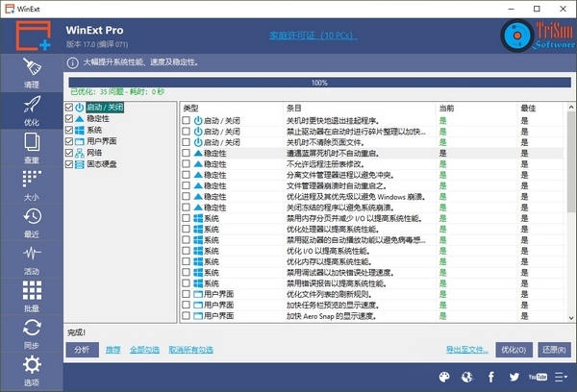Viewport: 577px width, 392px height.
Task: Toggle the 用户界面 category checkbox
Action: (x=69, y=141)
